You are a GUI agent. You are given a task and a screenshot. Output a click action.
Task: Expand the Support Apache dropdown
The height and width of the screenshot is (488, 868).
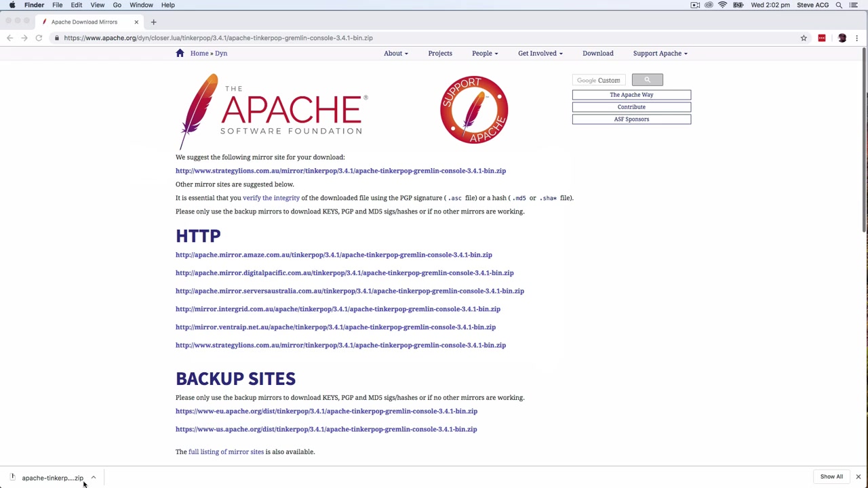(x=660, y=53)
